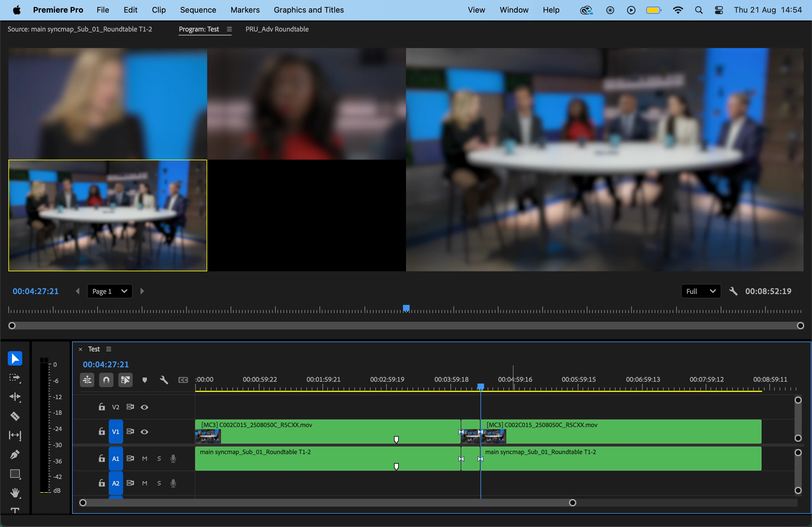Select the Pen tool
The image size is (812, 527).
(x=15, y=455)
